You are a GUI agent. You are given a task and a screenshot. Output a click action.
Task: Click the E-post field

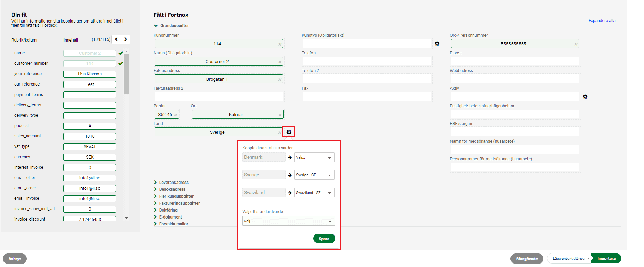click(515, 61)
